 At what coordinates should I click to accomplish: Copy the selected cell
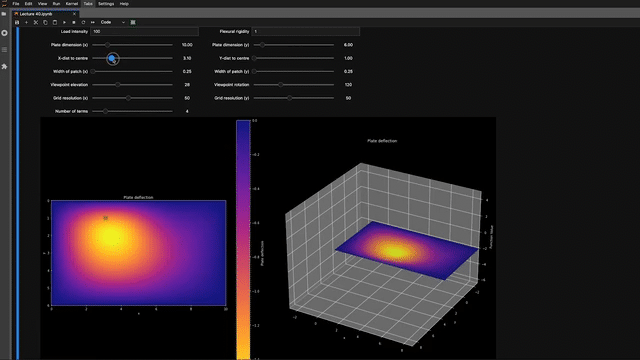[45, 22]
